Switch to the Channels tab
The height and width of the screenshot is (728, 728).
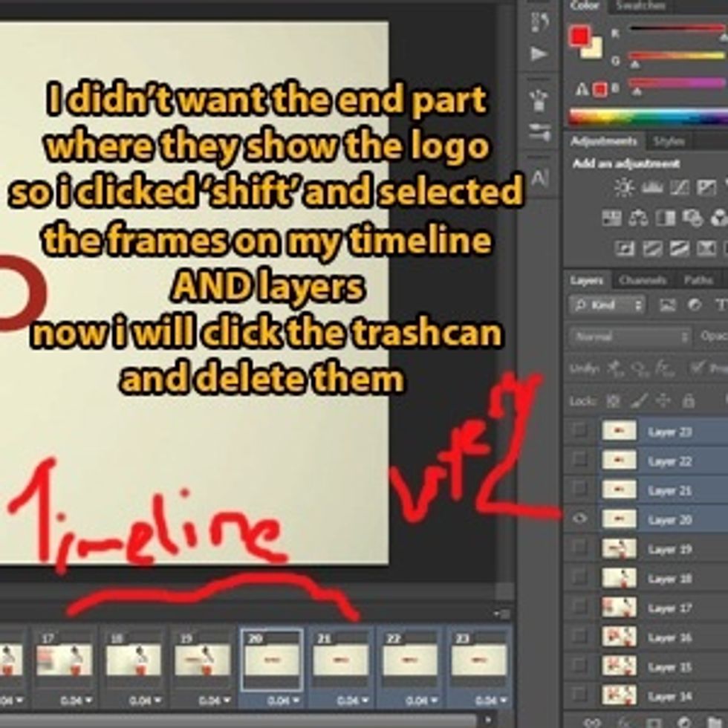point(643,280)
